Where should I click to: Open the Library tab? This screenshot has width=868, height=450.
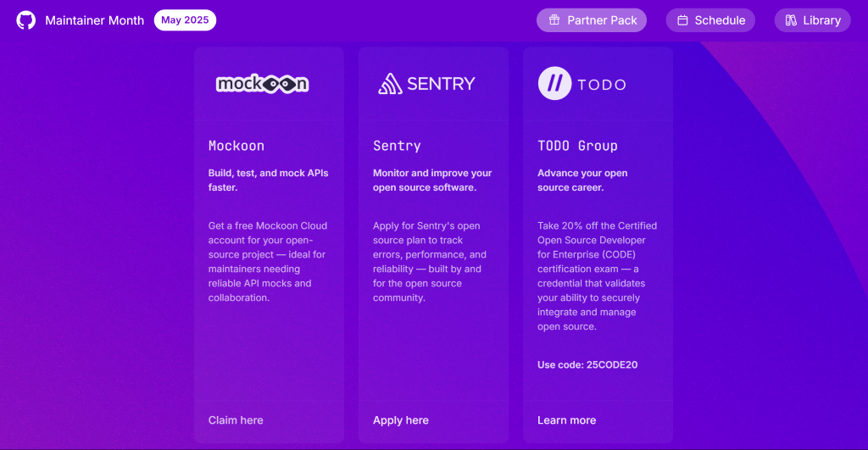coord(812,20)
